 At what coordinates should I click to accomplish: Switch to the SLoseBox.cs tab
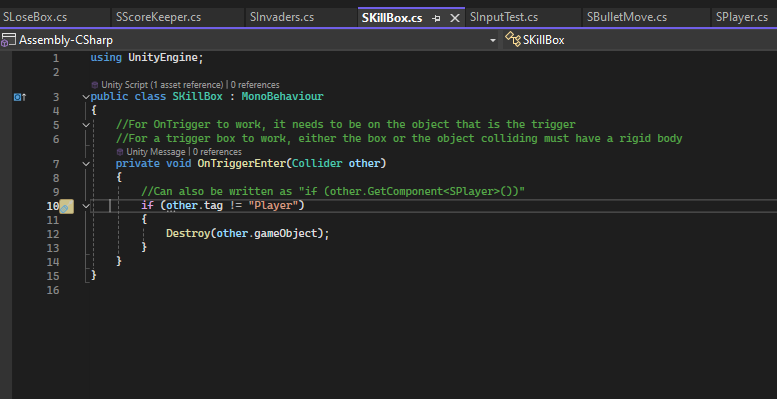[x=35, y=17]
